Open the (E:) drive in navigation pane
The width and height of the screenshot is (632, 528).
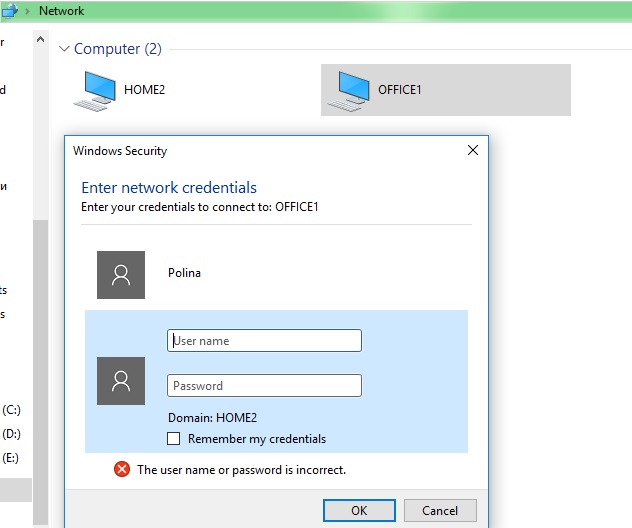pos(11,458)
